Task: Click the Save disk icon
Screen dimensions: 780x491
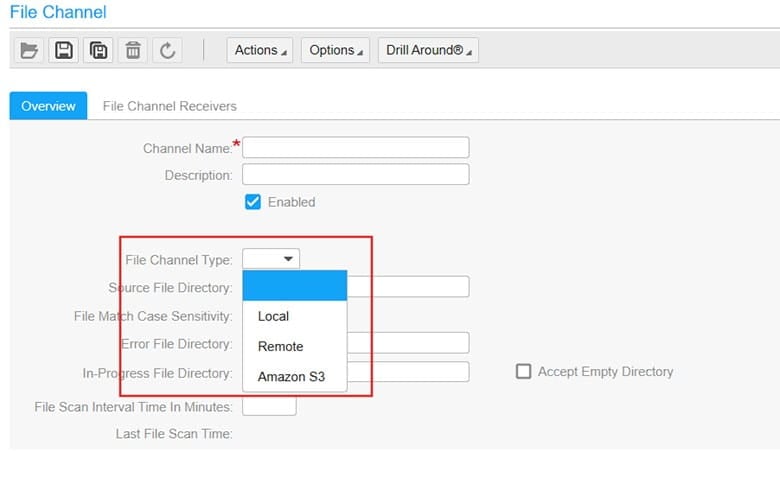Action: 64,50
